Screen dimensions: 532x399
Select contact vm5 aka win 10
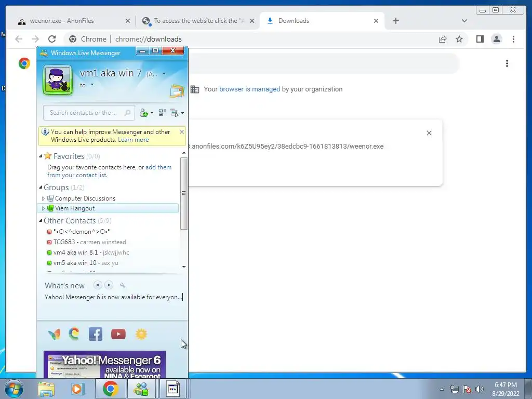83,263
